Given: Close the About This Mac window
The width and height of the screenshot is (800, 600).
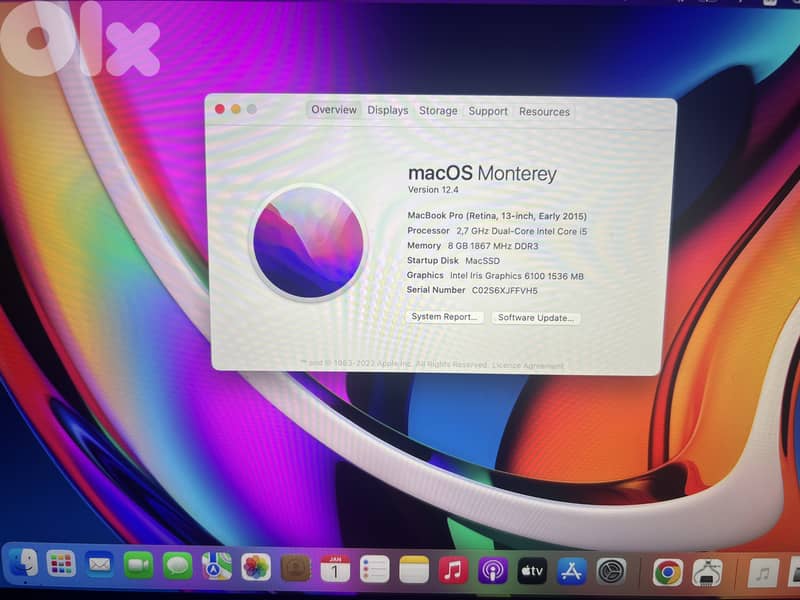Looking at the screenshot, I should tap(220, 109).
